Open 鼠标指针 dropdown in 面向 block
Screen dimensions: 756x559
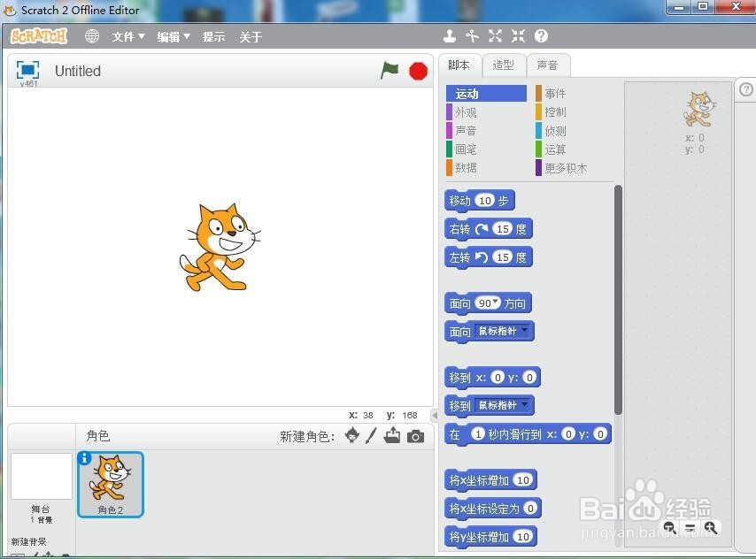tap(504, 331)
